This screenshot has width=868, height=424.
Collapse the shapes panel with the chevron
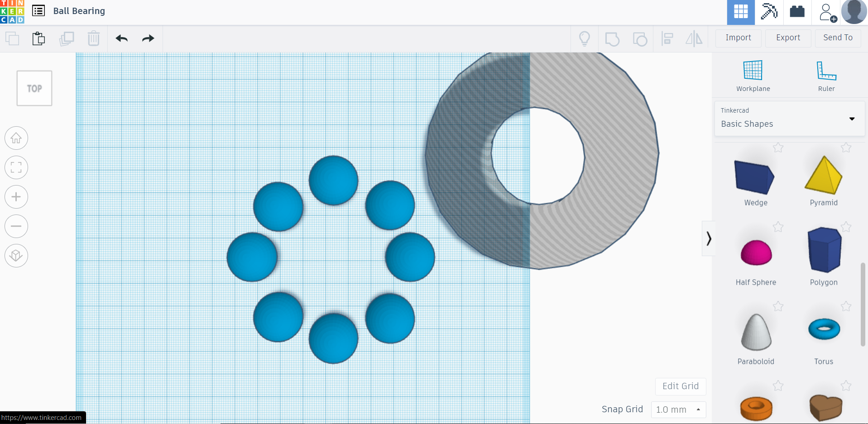point(709,238)
